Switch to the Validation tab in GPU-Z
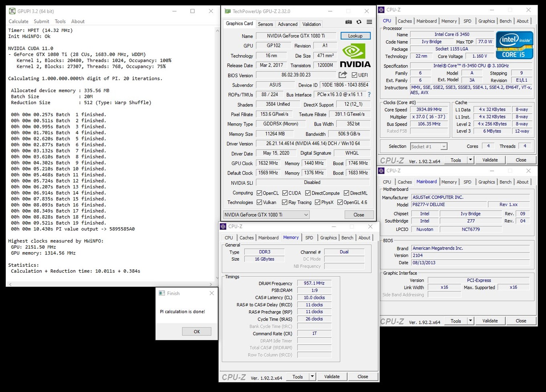Screen dimensions: 546x392 coord(311,24)
